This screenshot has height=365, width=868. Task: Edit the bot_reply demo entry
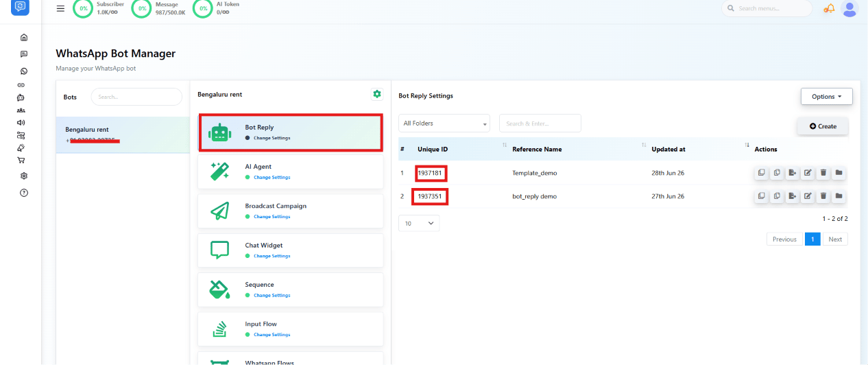coord(808,196)
